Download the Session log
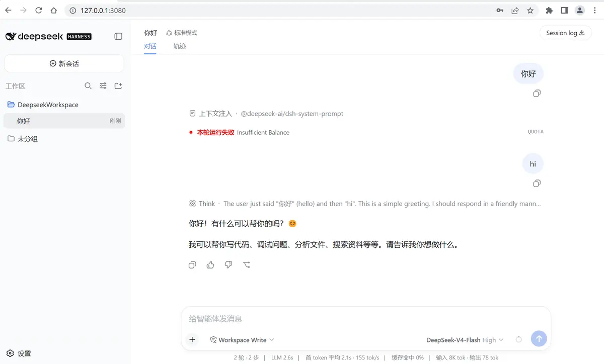This screenshot has width=604, height=364. (x=565, y=33)
